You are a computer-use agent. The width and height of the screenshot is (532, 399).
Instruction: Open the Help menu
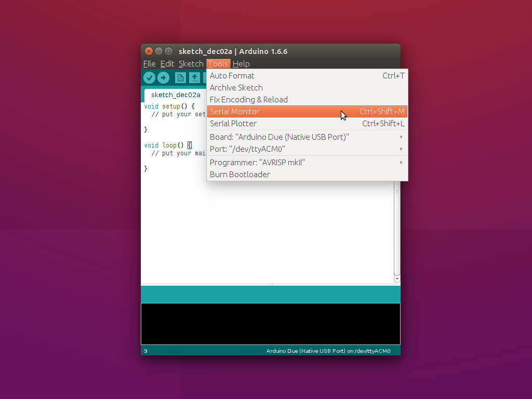point(241,64)
